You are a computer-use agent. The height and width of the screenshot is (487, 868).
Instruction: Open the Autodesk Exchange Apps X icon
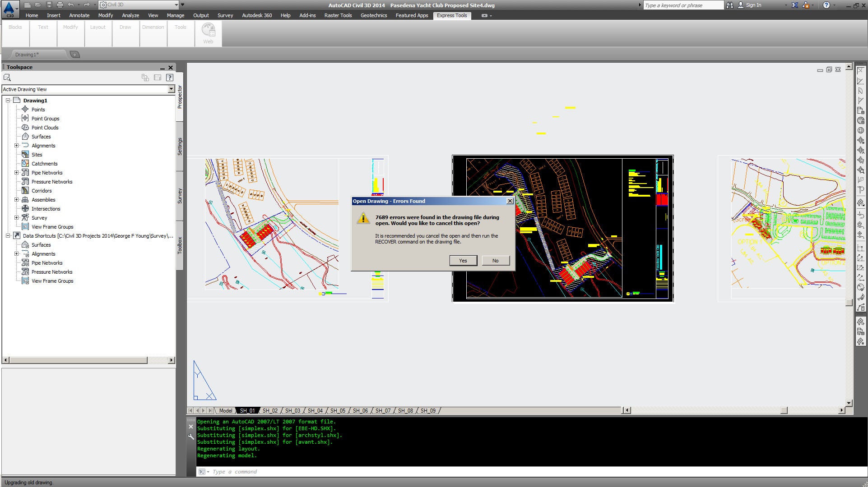[x=795, y=5]
